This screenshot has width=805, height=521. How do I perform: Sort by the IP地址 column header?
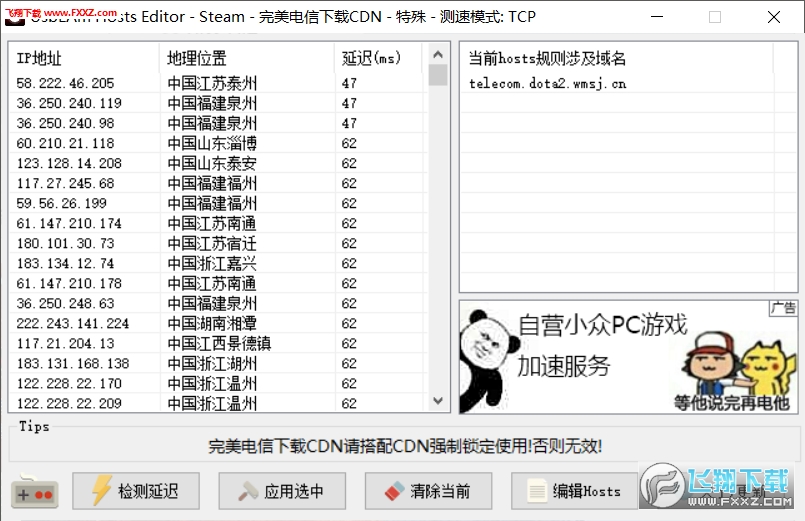(84, 58)
